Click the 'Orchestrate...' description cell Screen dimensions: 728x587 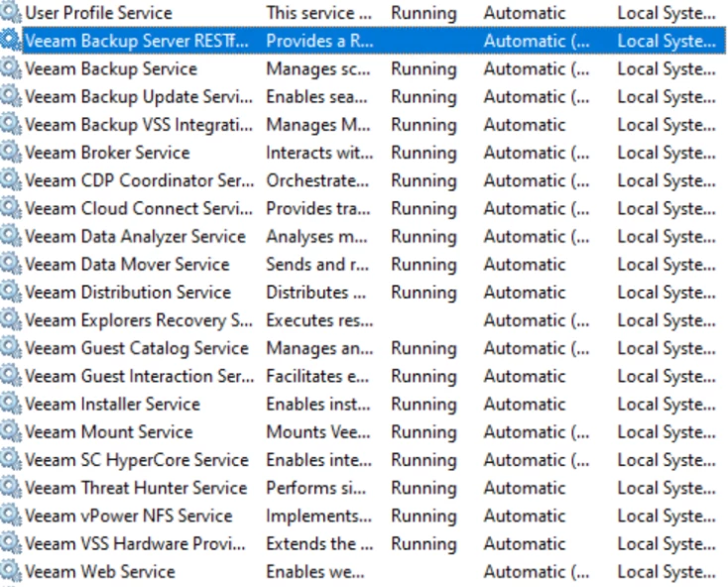point(317,180)
